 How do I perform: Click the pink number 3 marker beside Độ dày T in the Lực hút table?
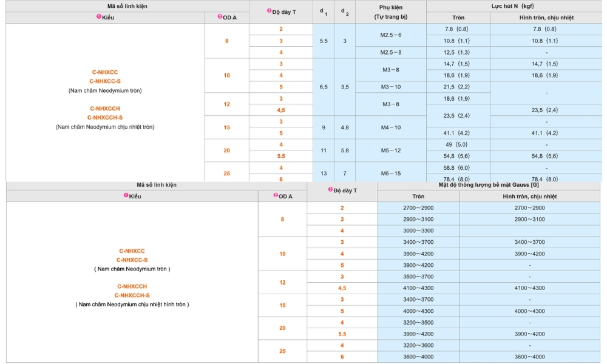point(269,12)
